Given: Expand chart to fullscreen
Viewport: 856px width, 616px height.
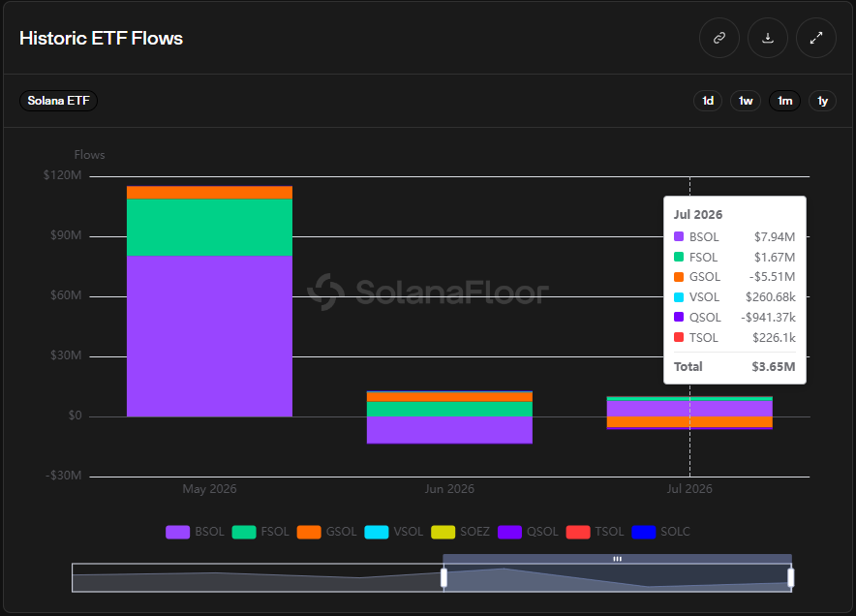Looking at the screenshot, I should point(816,38).
